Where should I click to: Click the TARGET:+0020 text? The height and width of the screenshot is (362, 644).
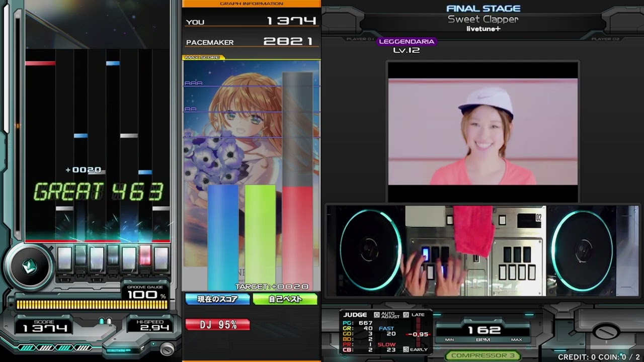pos(272,287)
